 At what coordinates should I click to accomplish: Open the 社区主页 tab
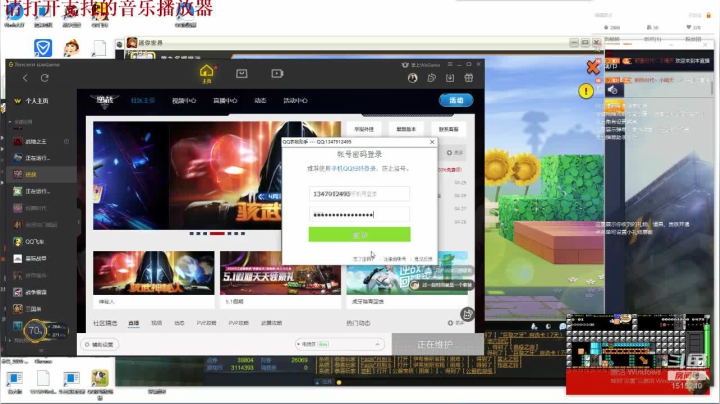[x=143, y=101]
